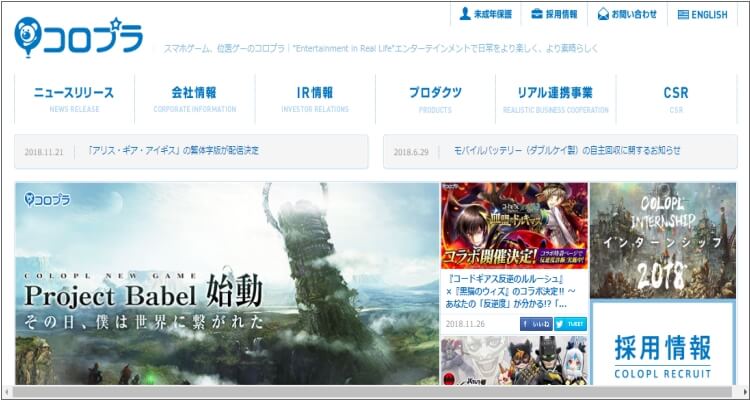
Task: Open the 採用情報 COLOPL RECRUIT banner
Action: 663,344
